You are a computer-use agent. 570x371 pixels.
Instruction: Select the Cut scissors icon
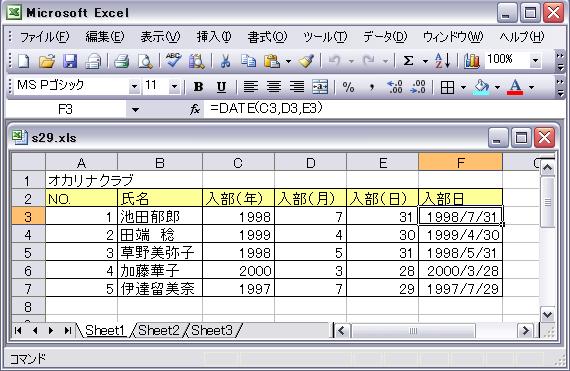pyautogui.click(x=225, y=61)
